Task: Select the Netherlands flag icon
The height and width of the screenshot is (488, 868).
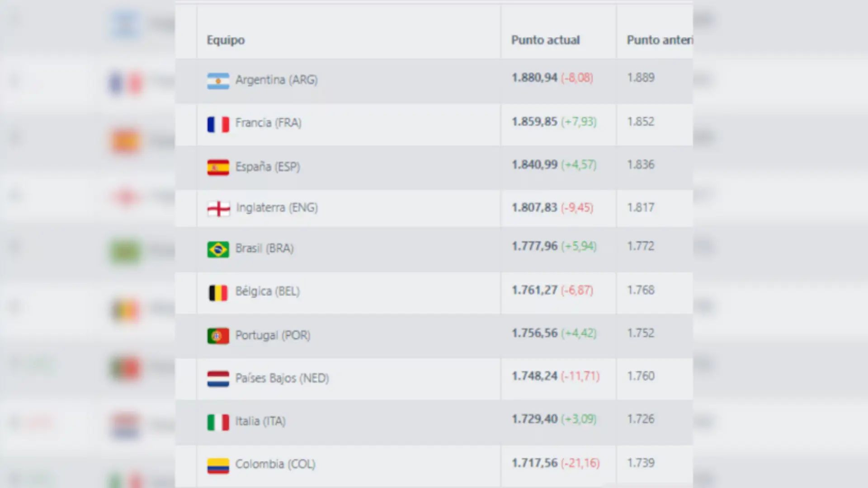Action: pos(218,379)
